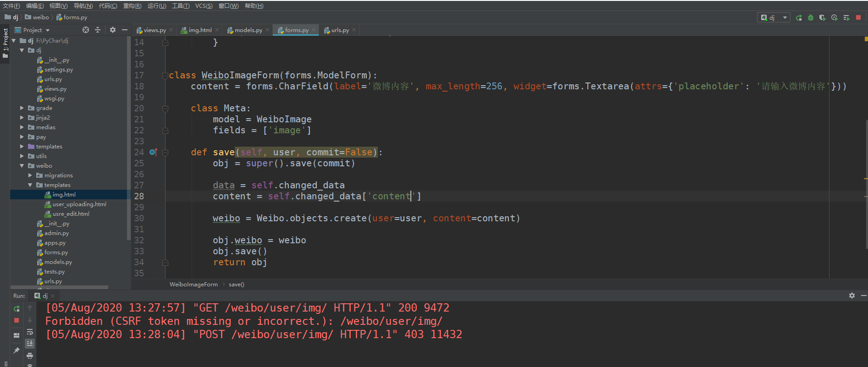Expand the grade folder
868x367 pixels.
click(22, 108)
